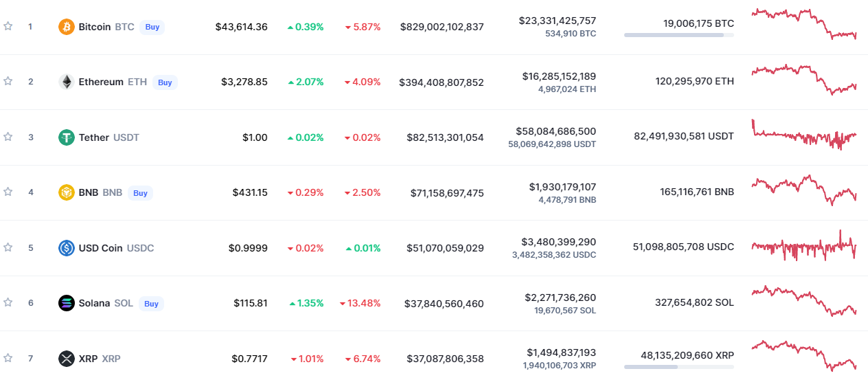Click the Buy button next to Ethereum

tap(165, 82)
